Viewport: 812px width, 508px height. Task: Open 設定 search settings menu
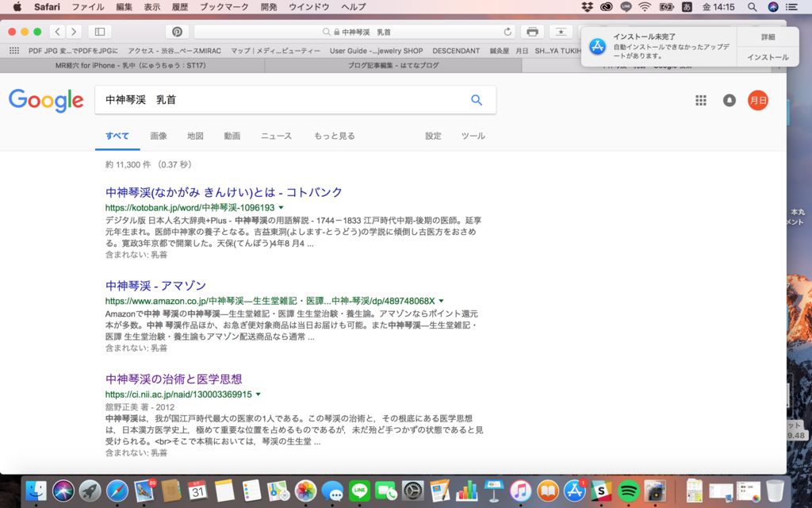click(433, 136)
